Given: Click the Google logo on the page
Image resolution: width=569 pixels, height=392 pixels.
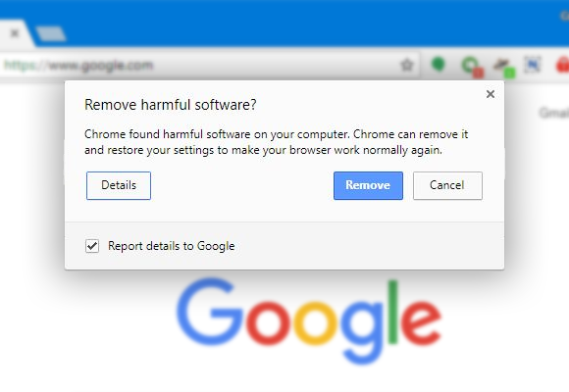Looking at the screenshot, I should click(x=309, y=320).
